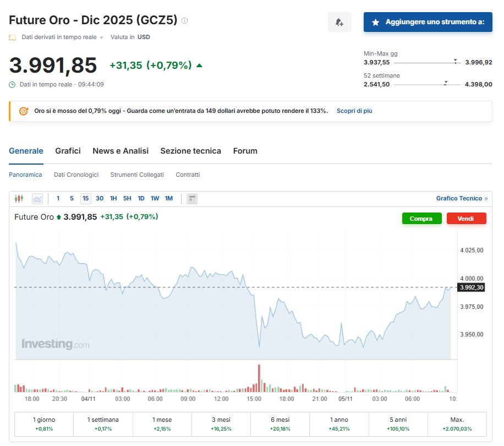The height and width of the screenshot is (446, 504).
Task: Click the alert bell icon
Action: pyautogui.click(x=339, y=21)
